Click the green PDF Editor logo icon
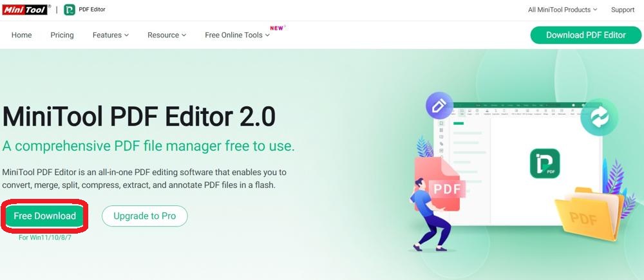Image resolution: width=644 pixels, height=280 pixels. coord(70,10)
